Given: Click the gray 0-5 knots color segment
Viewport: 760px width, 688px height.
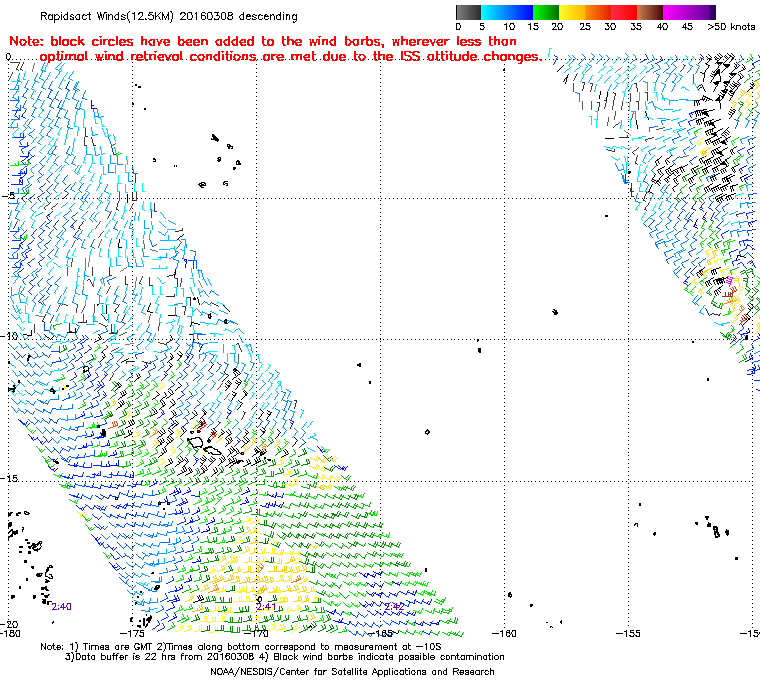Looking at the screenshot, I should point(469,12).
